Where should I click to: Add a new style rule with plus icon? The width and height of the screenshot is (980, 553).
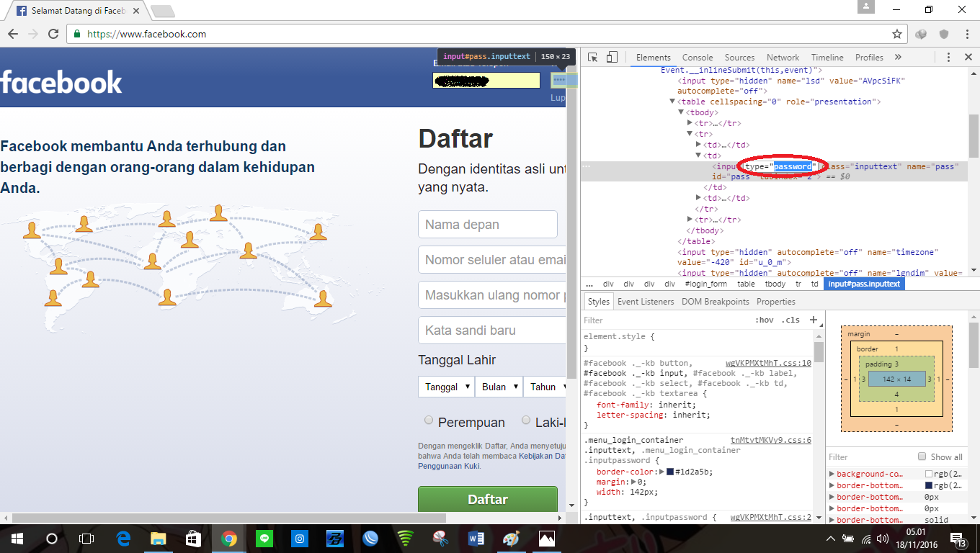(x=814, y=320)
